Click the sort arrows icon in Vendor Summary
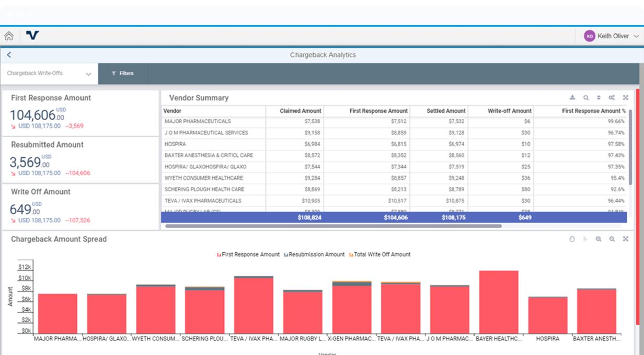This screenshot has width=644, height=355. point(599,98)
